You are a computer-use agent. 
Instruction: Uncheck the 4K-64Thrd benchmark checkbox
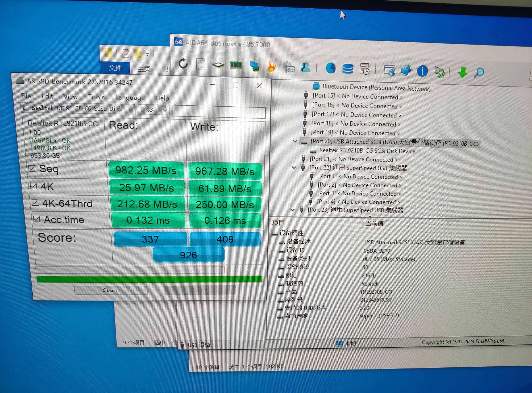[35, 203]
